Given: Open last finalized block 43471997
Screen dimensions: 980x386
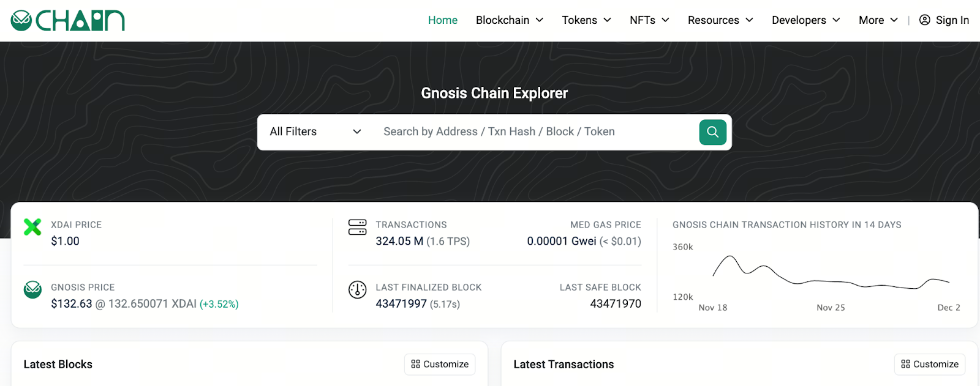Looking at the screenshot, I should point(401,304).
